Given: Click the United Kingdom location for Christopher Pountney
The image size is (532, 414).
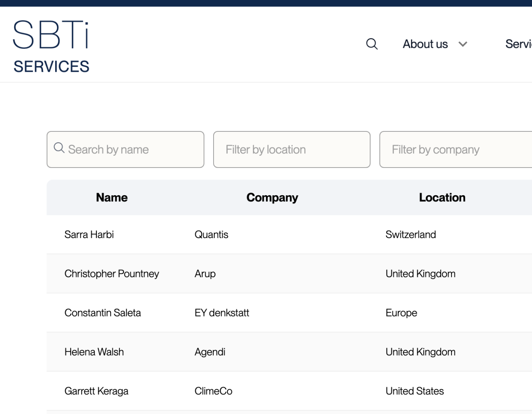Looking at the screenshot, I should (x=420, y=273).
